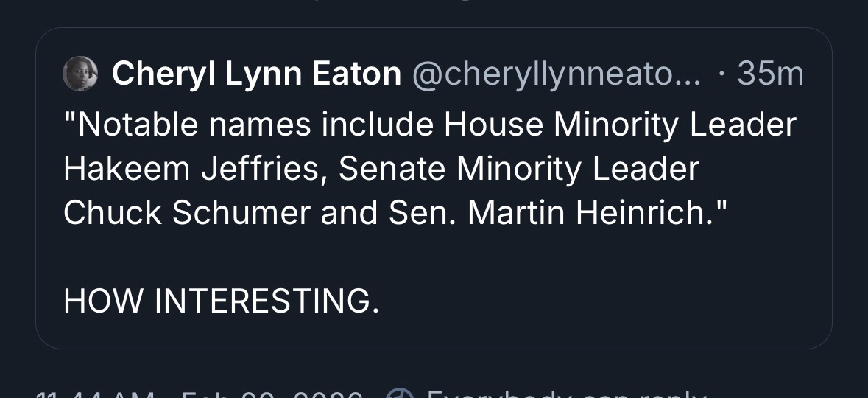
Task: Click the HOW INTERESTING. text
Action: click(222, 301)
